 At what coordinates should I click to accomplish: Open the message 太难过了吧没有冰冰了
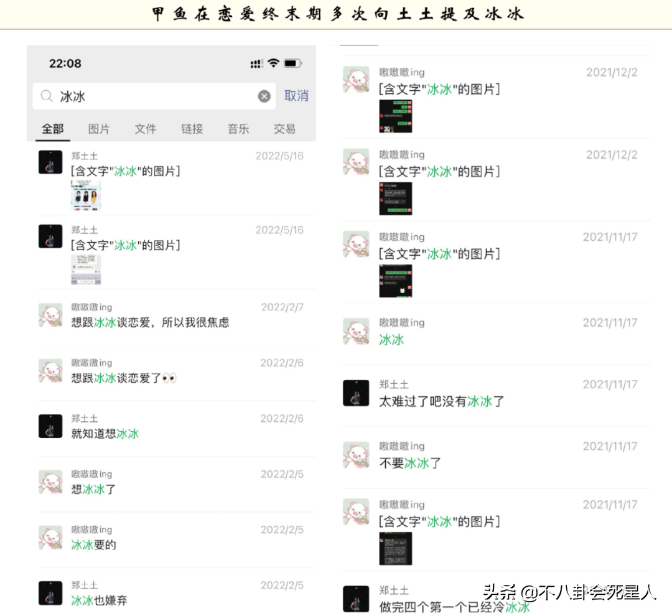[497, 394]
